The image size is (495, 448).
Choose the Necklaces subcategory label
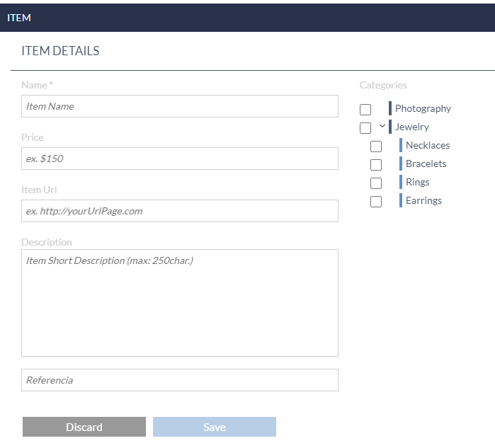click(x=428, y=145)
